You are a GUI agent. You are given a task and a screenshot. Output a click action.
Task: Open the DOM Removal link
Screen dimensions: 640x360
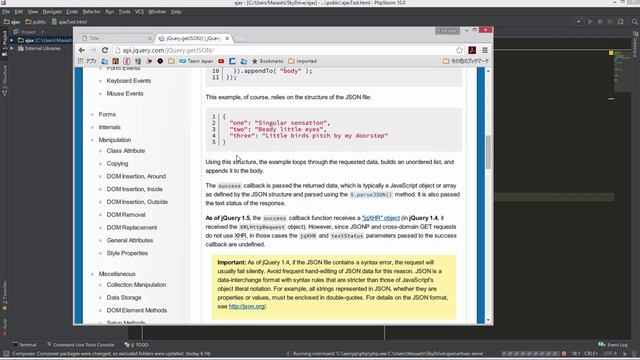pos(126,215)
